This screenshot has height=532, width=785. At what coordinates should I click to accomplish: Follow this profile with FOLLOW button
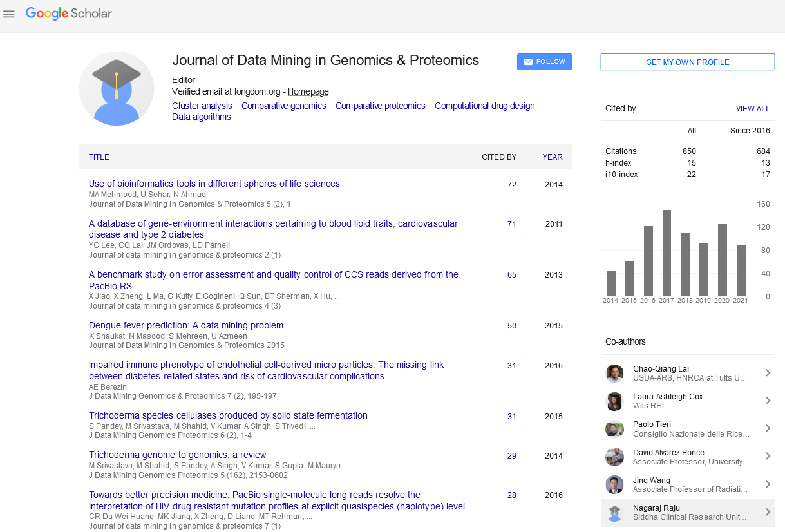544,62
